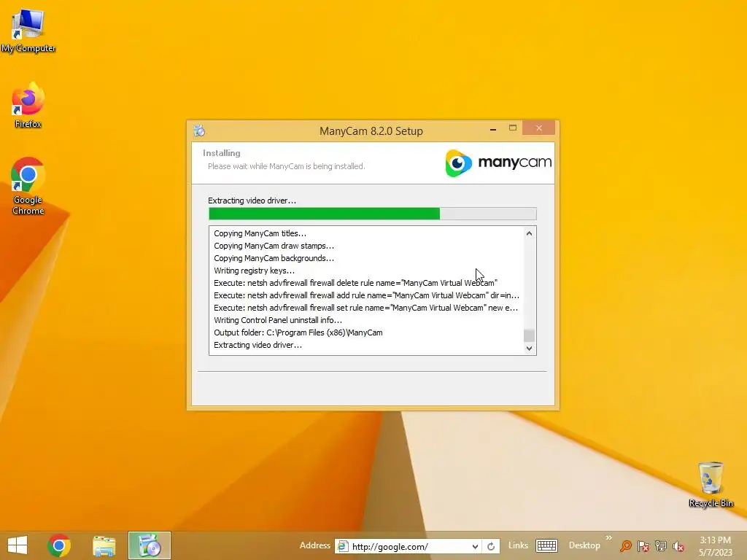This screenshot has height=560, width=747.
Task: Select the 'Output folder' log line
Action: point(298,332)
